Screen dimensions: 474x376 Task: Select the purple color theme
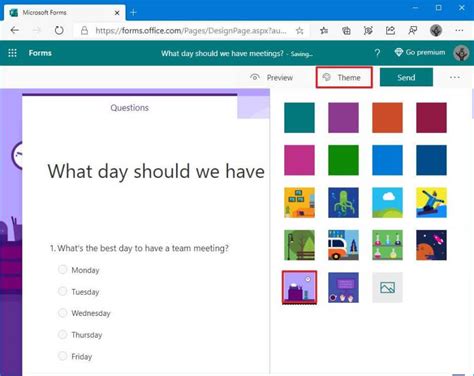[343, 118]
